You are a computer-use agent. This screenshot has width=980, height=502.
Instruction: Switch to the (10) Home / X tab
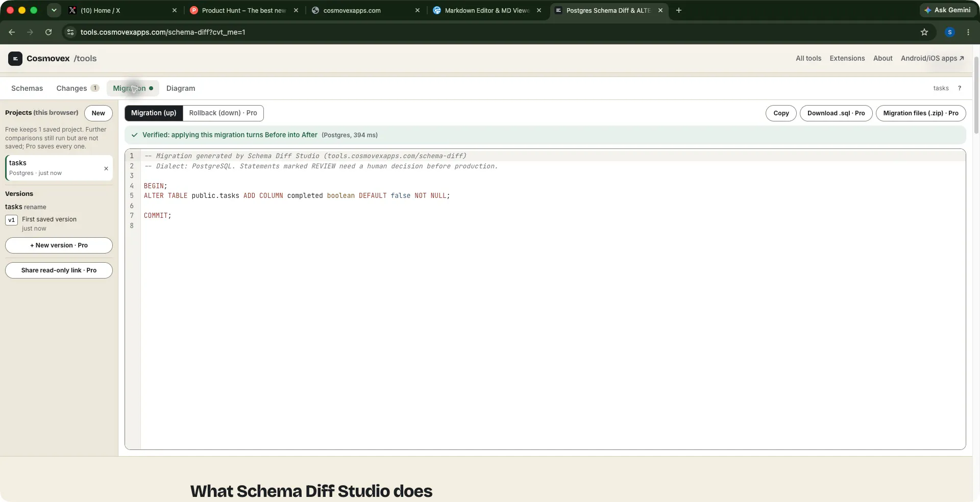[x=122, y=10]
